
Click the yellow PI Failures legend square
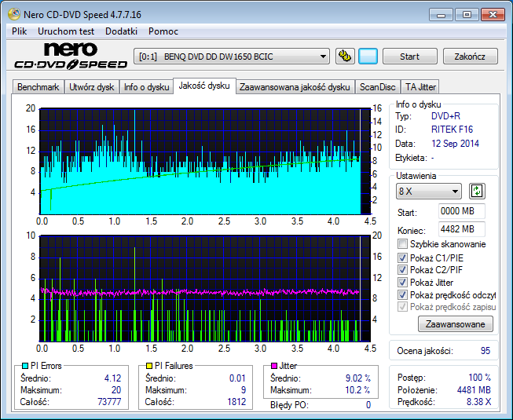(x=149, y=366)
